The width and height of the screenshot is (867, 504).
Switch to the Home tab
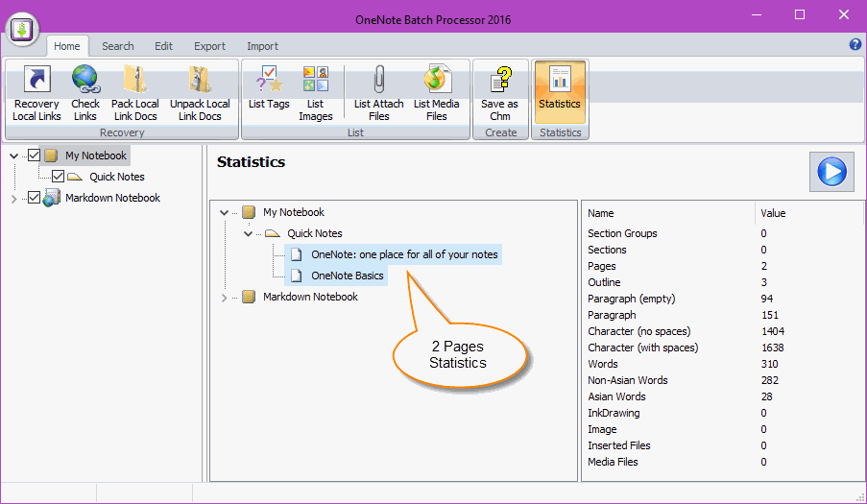coord(67,46)
